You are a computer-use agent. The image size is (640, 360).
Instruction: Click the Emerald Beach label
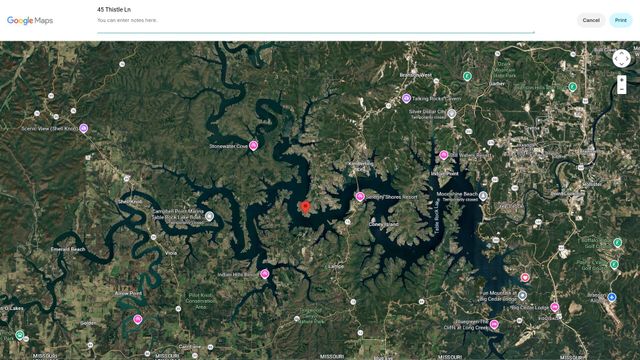coord(68,249)
